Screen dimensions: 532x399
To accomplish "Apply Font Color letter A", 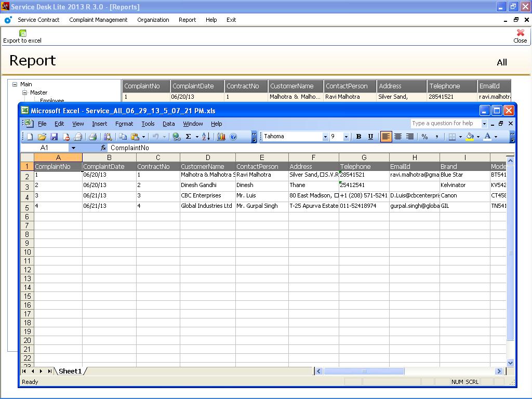I will point(487,137).
